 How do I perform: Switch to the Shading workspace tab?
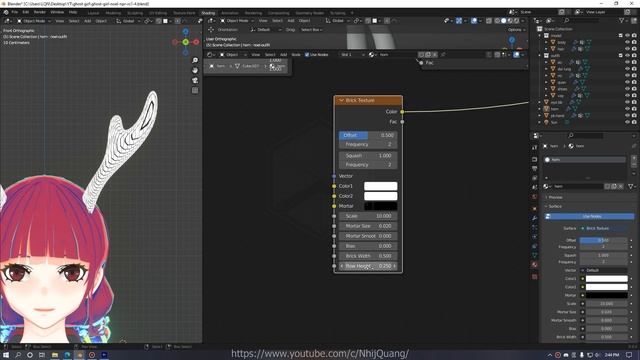tap(208, 13)
